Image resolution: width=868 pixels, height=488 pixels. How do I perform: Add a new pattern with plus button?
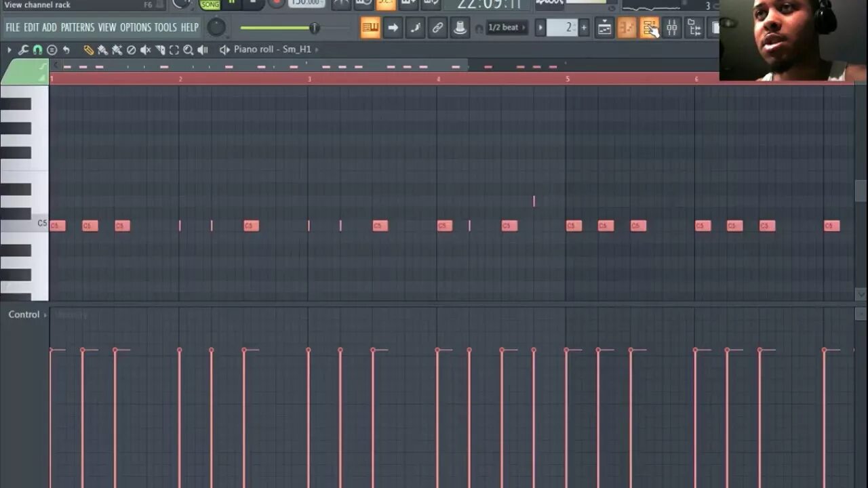point(584,28)
